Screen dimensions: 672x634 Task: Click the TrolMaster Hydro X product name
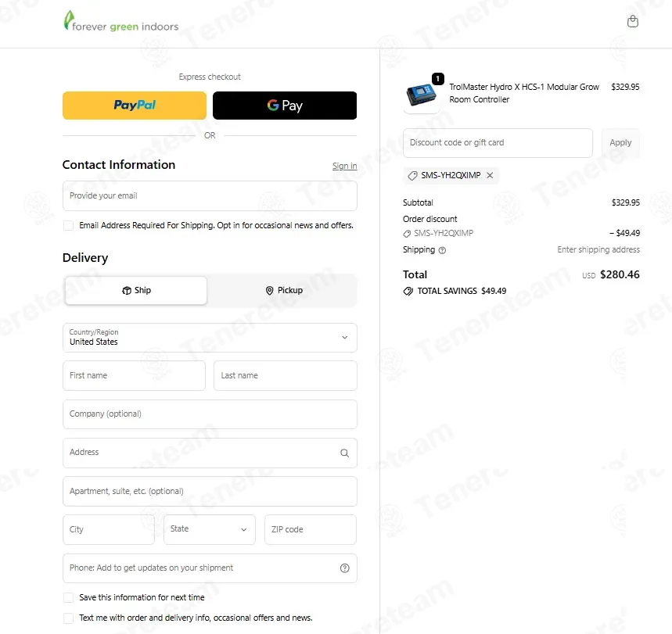[523, 93]
